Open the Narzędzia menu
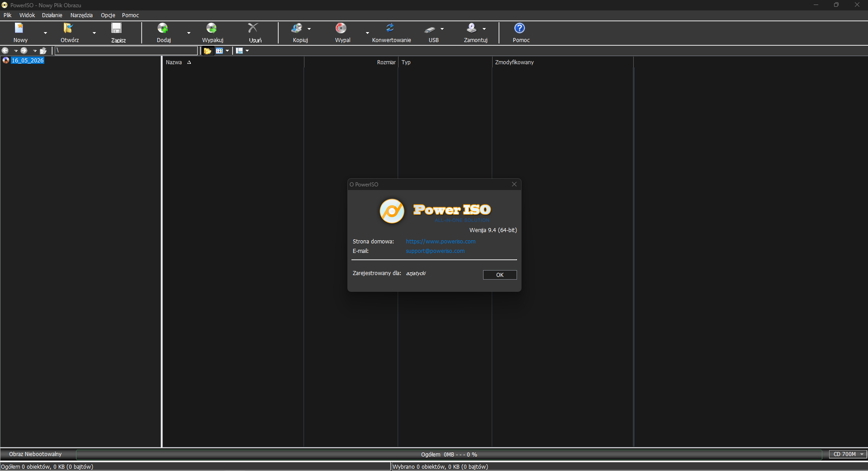This screenshot has width=868, height=471. 81,15
